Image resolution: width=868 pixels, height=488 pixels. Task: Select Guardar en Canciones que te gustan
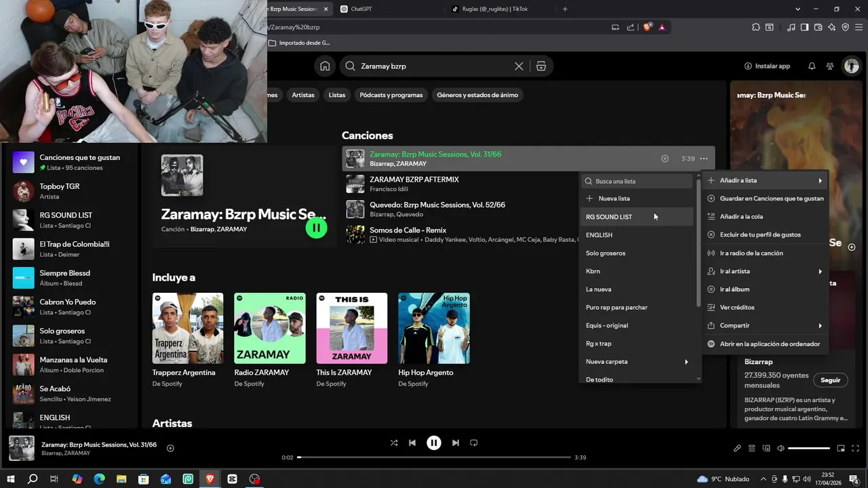(764, 199)
